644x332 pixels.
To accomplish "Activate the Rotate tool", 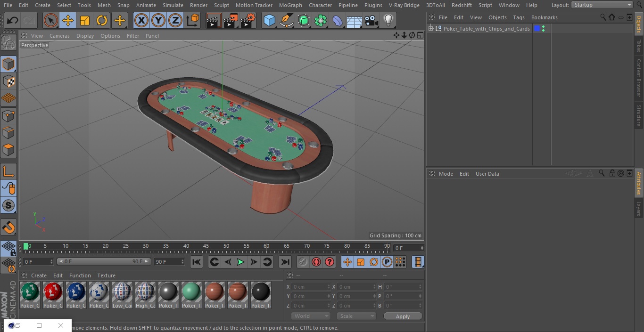I will tap(102, 20).
